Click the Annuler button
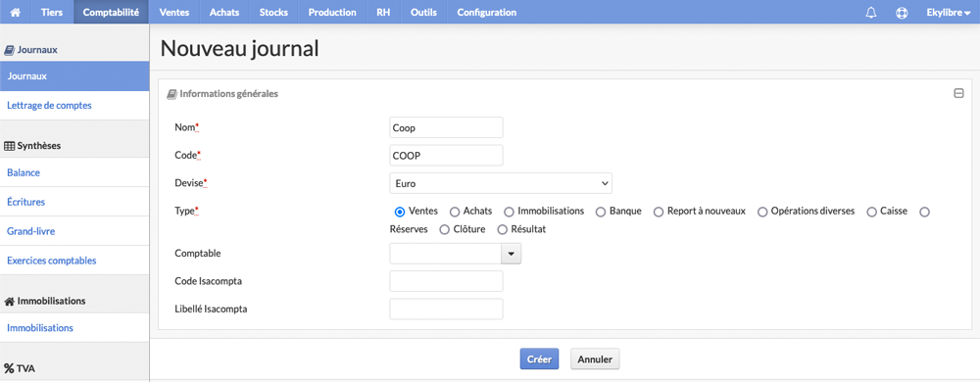Image resolution: width=980 pixels, height=382 pixels. (595, 358)
